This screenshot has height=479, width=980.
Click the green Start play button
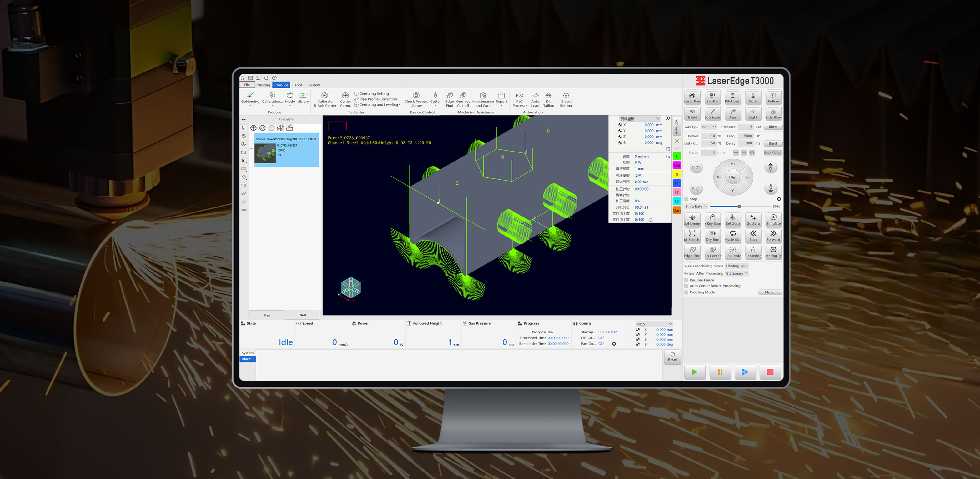pyautogui.click(x=695, y=372)
